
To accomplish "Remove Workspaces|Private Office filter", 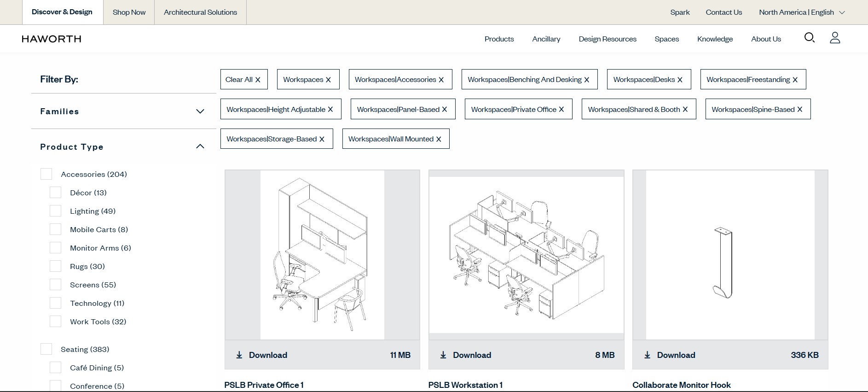I will point(561,110).
